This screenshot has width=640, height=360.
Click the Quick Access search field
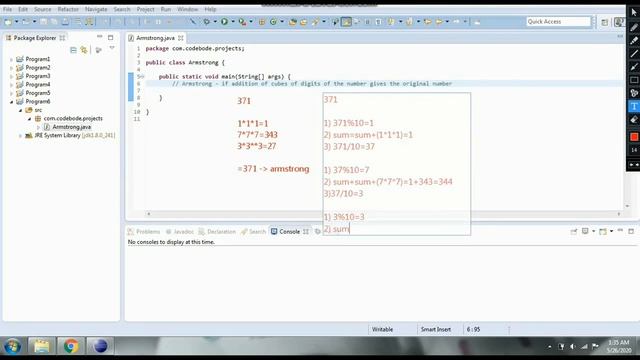coord(558,22)
